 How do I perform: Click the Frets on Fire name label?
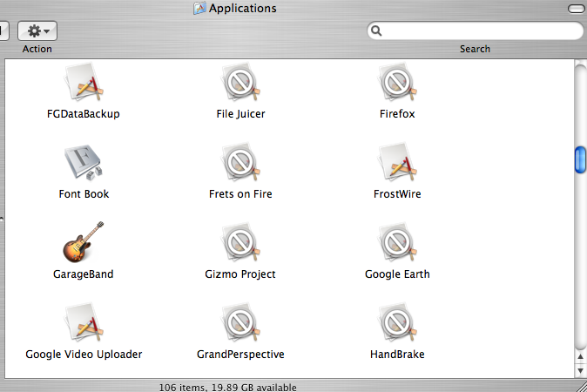click(240, 194)
